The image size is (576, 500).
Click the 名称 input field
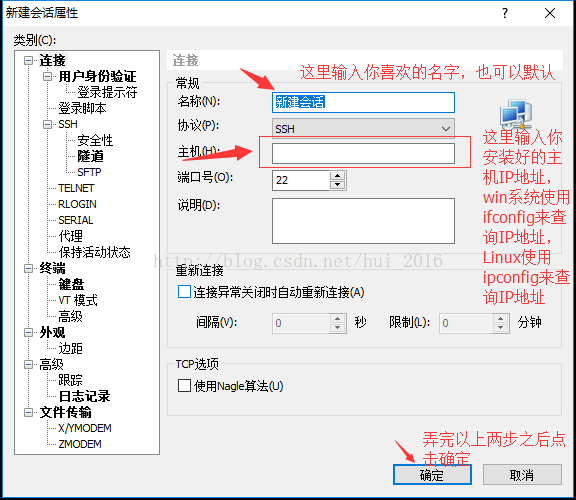(363, 102)
